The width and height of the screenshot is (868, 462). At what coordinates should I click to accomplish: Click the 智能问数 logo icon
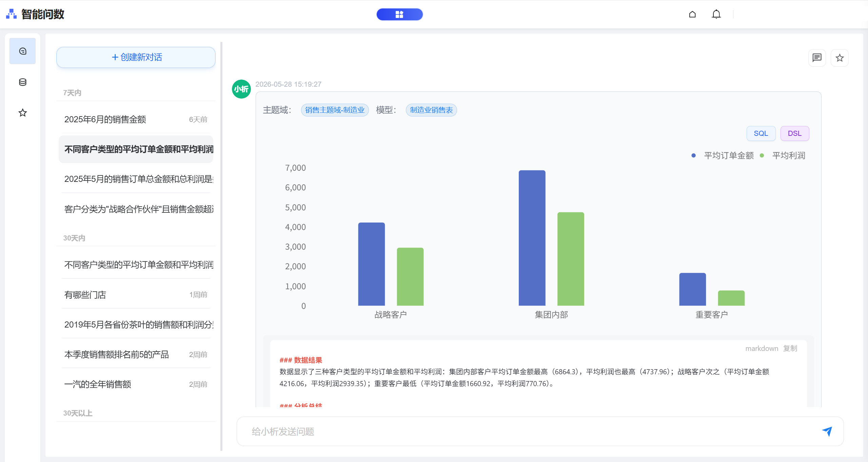coord(11,14)
